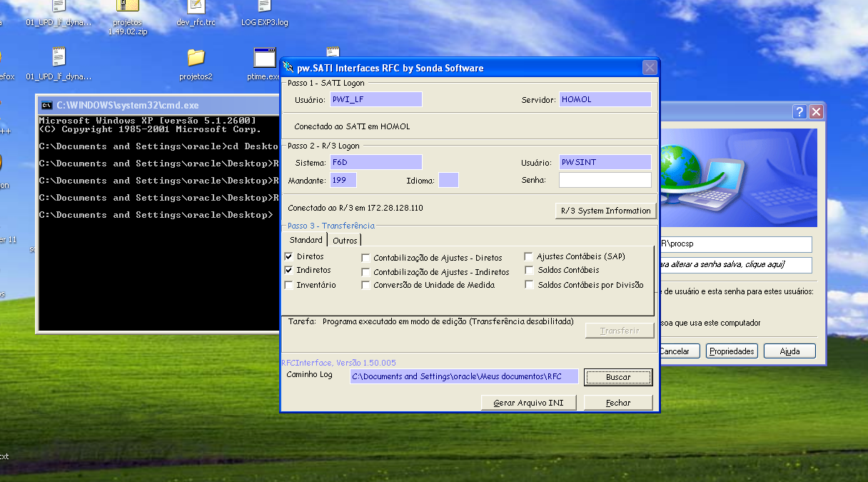Focus the Senha password field
Screen dimensions: 868x482
coord(605,180)
